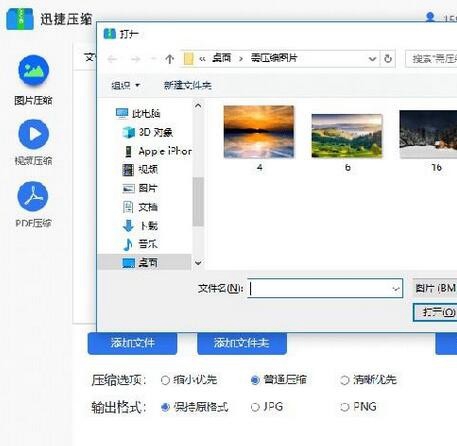Click the 迅捷压缩 app logo
Viewport: 457px width, 446px height.
pos(20,19)
